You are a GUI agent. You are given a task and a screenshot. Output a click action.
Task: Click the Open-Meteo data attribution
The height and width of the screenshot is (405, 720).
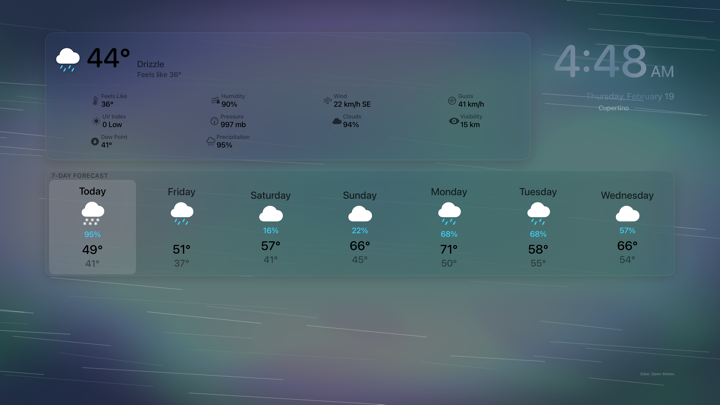coord(657,374)
